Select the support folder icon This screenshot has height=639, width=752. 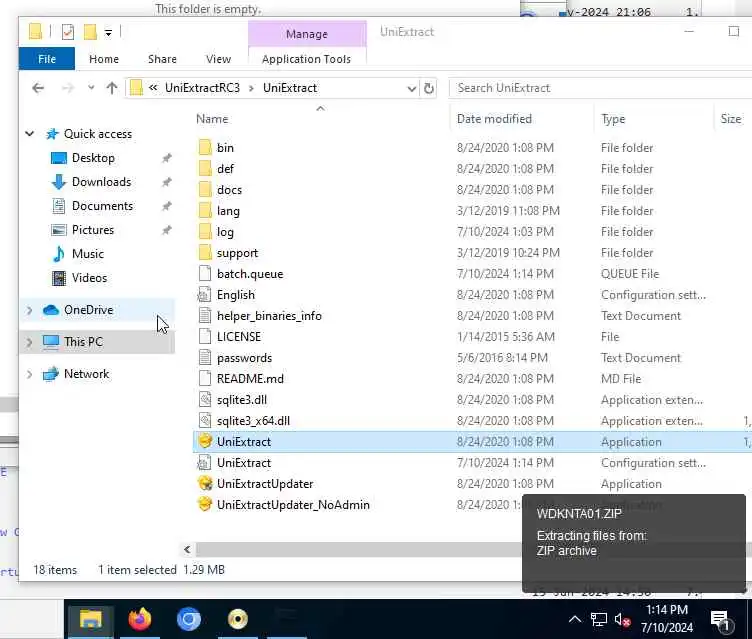(x=205, y=253)
